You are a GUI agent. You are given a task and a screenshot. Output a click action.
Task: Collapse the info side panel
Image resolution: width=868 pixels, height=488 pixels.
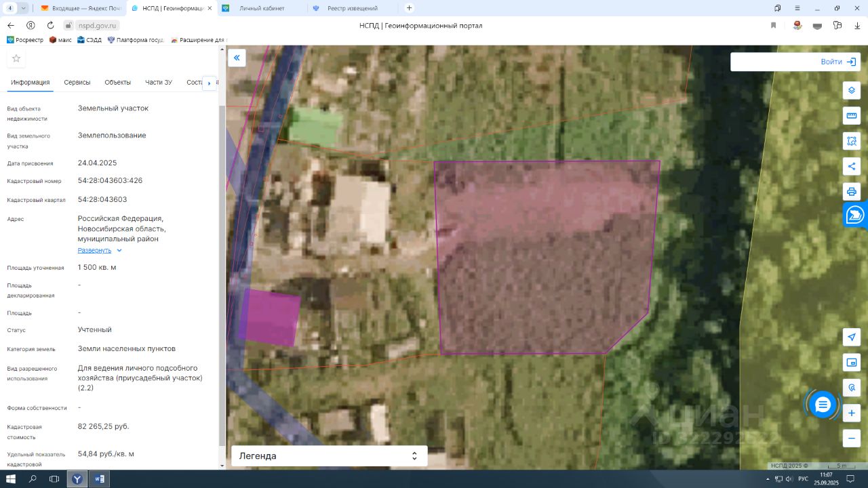[x=237, y=58]
